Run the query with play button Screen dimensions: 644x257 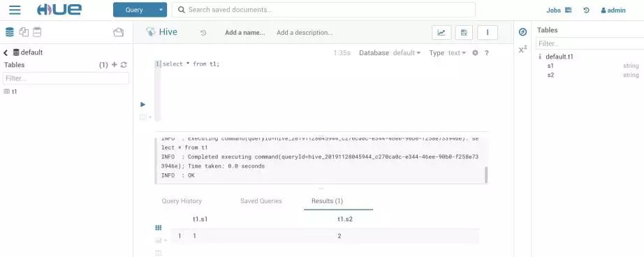143,104
